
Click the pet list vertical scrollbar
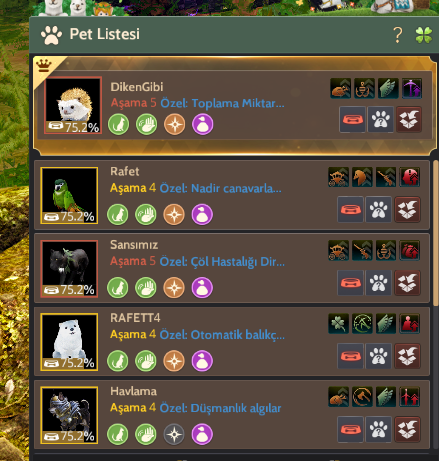(x=435, y=233)
